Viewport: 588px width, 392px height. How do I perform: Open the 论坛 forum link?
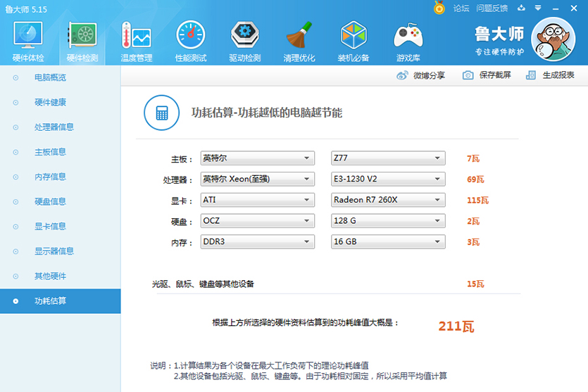click(x=461, y=8)
